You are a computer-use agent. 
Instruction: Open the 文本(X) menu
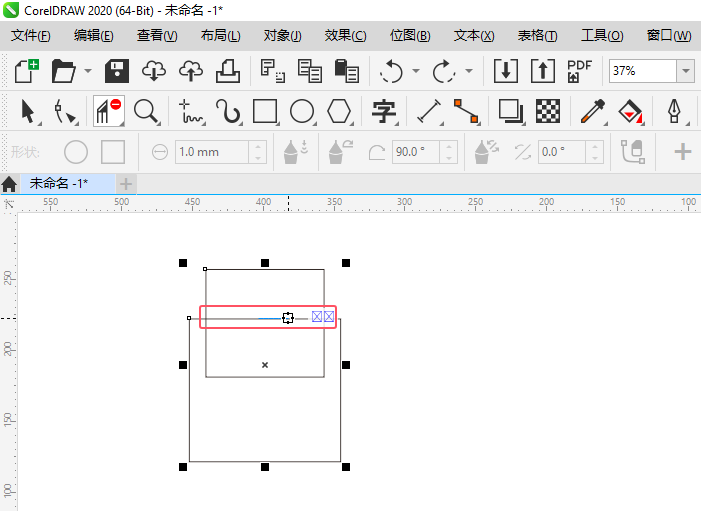point(474,35)
